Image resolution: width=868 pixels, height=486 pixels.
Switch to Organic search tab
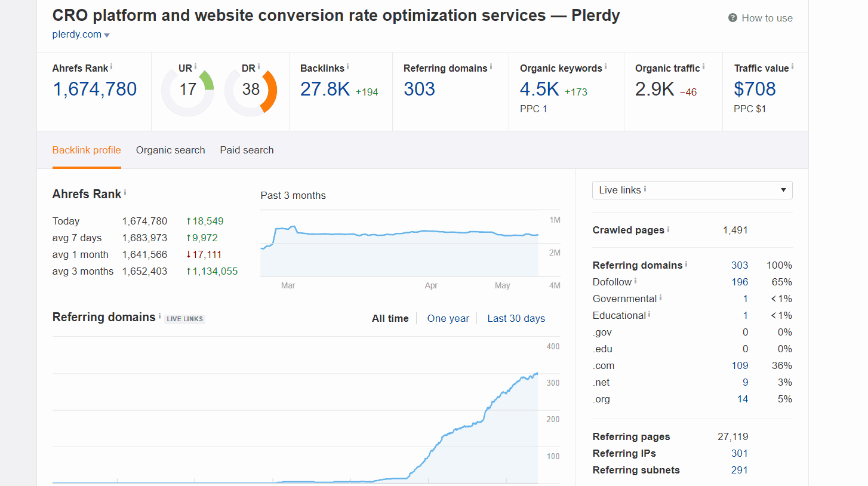[171, 150]
